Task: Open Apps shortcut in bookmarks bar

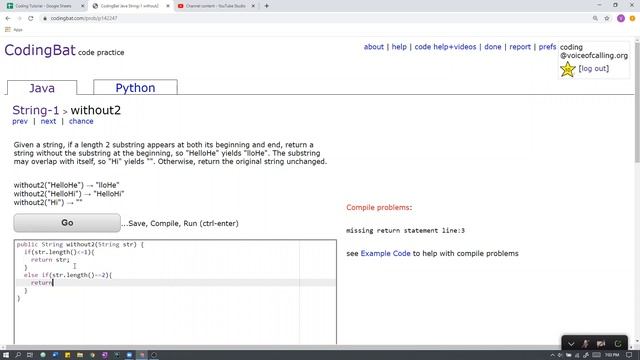Action: coord(13,29)
